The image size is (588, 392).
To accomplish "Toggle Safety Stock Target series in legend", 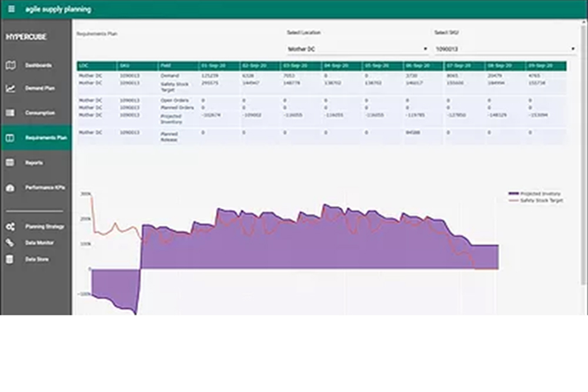I will click(x=536, y=200).
